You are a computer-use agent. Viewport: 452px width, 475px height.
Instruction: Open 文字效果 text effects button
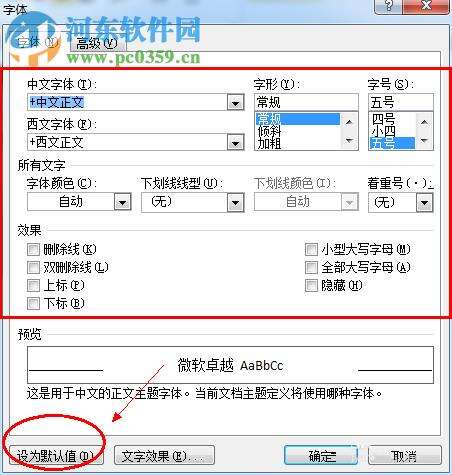pyautogui.click(x=164, y=456)
